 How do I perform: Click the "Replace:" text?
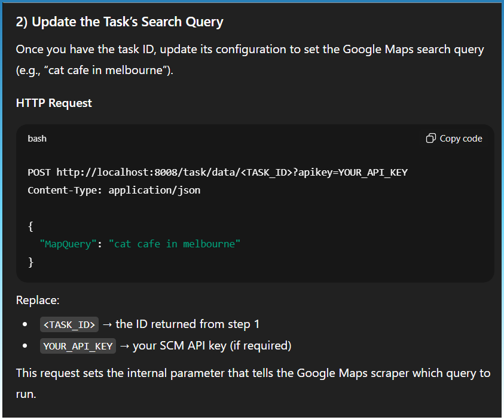click(x=38, y=300)
